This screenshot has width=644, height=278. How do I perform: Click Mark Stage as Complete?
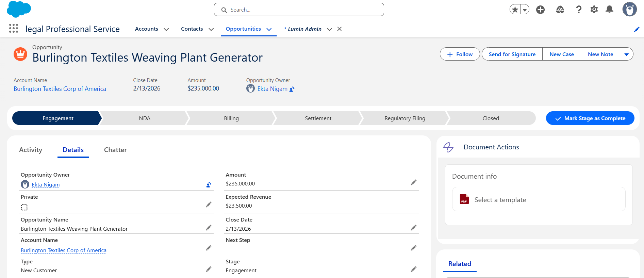tap(590, 118)
